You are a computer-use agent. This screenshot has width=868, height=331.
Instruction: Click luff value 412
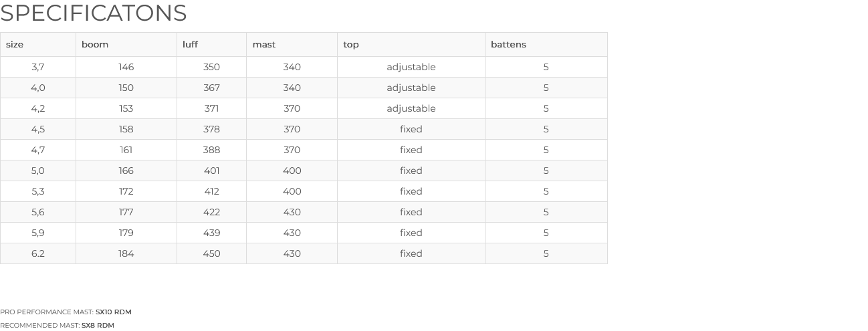point(211,191)
